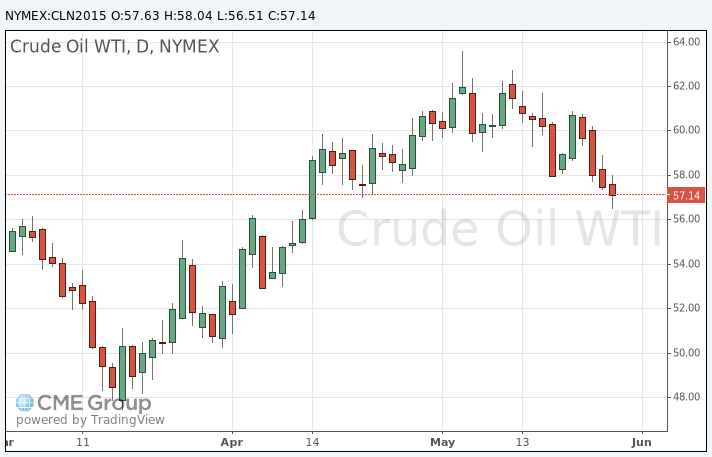Click the Apr date label on time axis
This screenshot has height=457, width=712.
pyautogui.click(x=232, y=442)
